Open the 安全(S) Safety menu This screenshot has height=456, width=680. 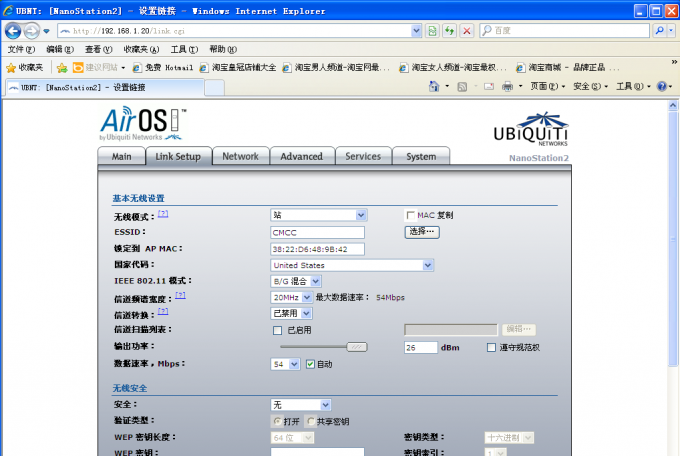590,86
